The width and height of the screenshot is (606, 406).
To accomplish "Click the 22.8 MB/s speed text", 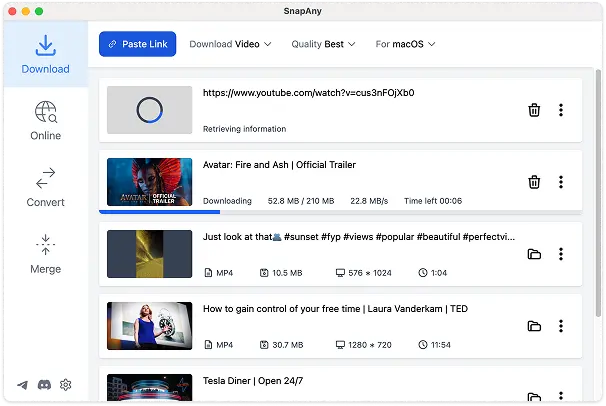I will point(369,201).
